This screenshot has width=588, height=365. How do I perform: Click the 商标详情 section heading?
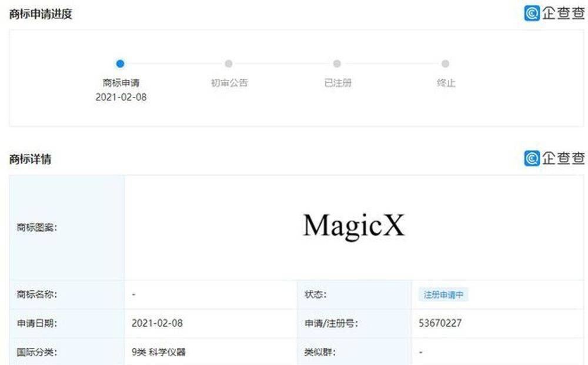30,159
